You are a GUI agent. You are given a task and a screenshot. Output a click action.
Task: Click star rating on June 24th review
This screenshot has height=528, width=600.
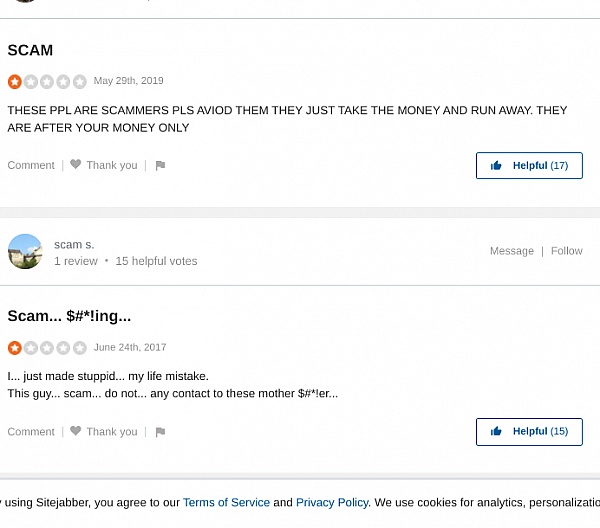coord(47,348)
